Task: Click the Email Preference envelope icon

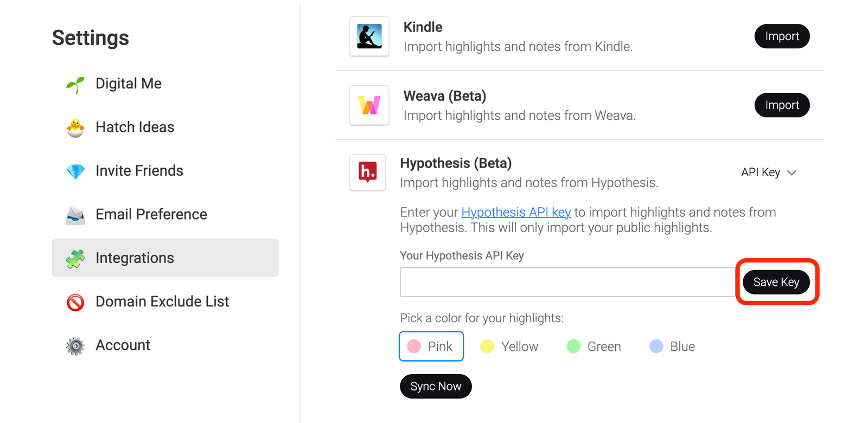Action: point(75,215)
